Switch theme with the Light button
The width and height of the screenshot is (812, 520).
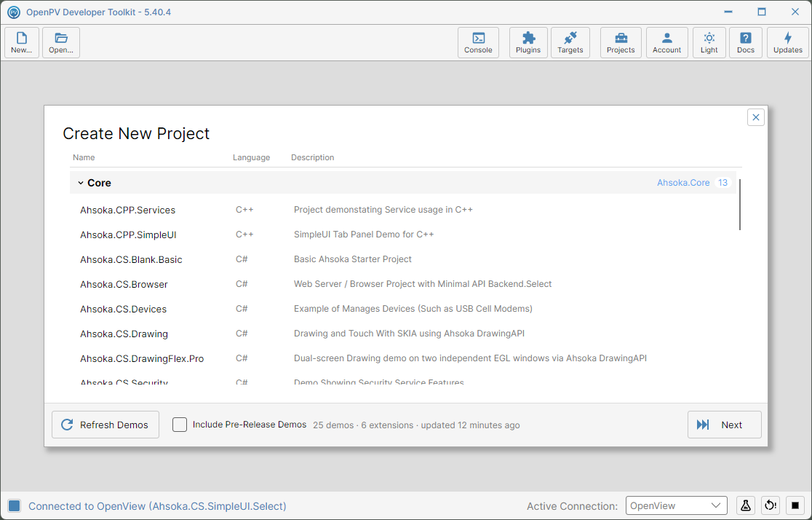[709, 42]
